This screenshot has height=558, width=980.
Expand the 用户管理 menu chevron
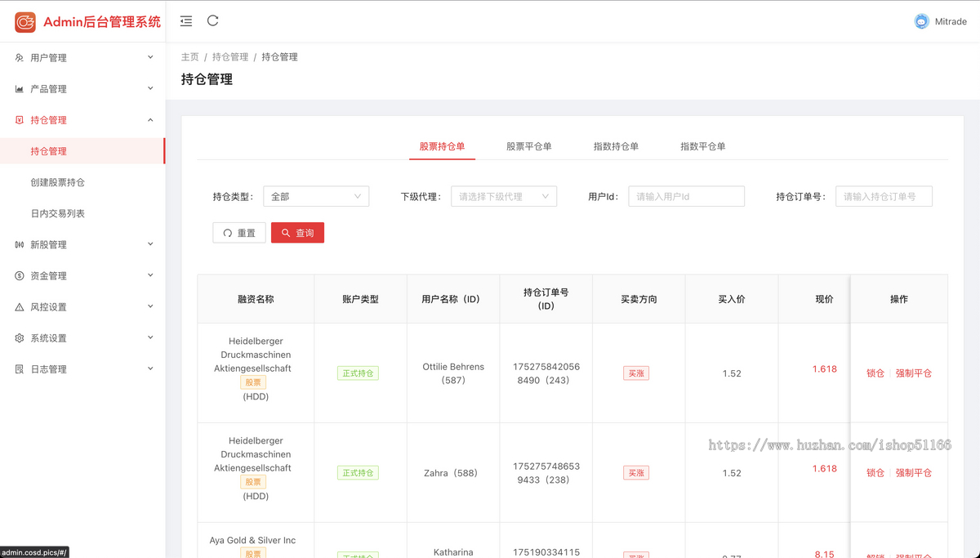[150, 57]
